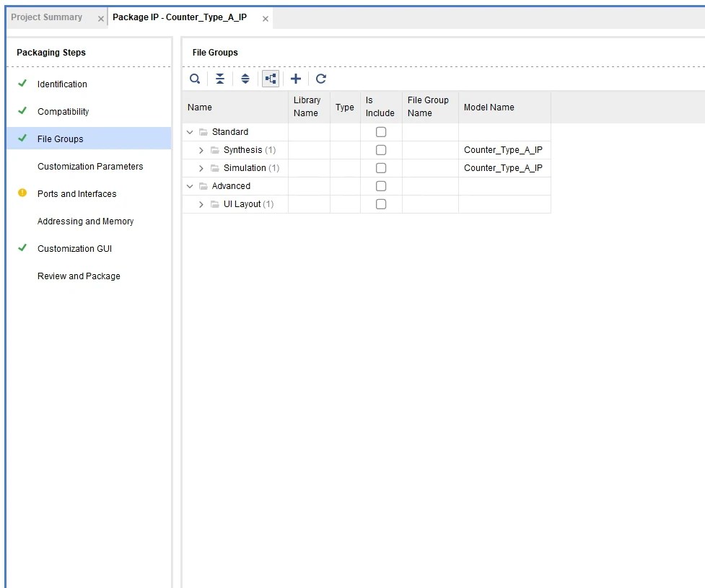Click the folder icon of UI Layout group
705x588 pixels.
click(x=215, y=204)
